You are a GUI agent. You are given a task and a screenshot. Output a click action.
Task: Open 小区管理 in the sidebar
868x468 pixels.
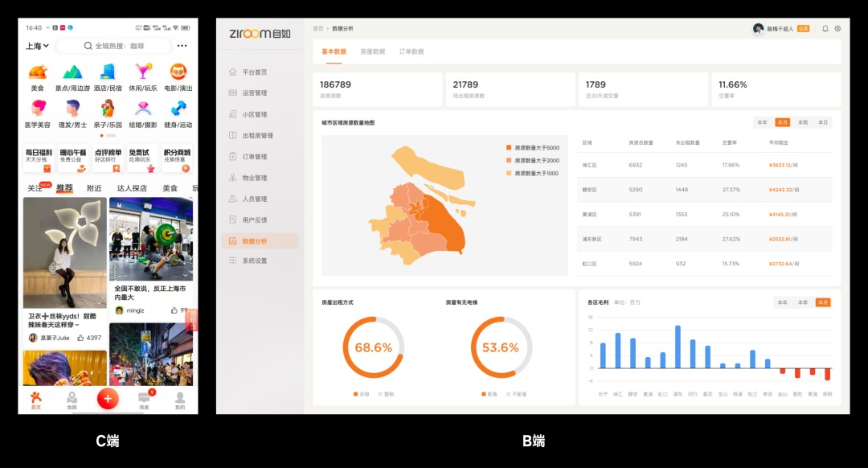pos(260,115)
